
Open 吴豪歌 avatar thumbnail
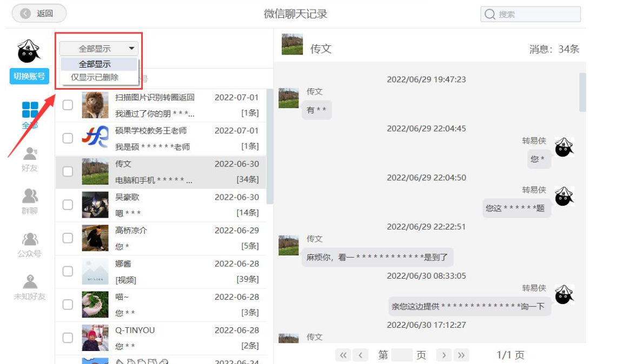(95, 205)
